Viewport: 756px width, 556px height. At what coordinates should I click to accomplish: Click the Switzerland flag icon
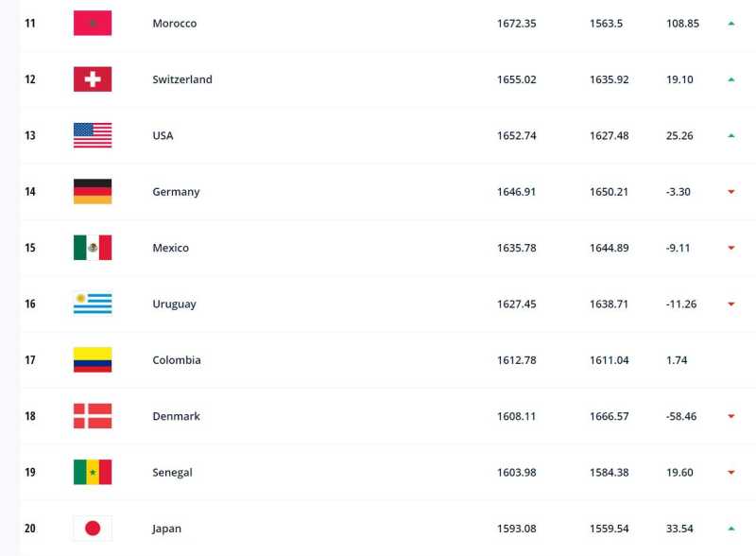click(93, 79)
